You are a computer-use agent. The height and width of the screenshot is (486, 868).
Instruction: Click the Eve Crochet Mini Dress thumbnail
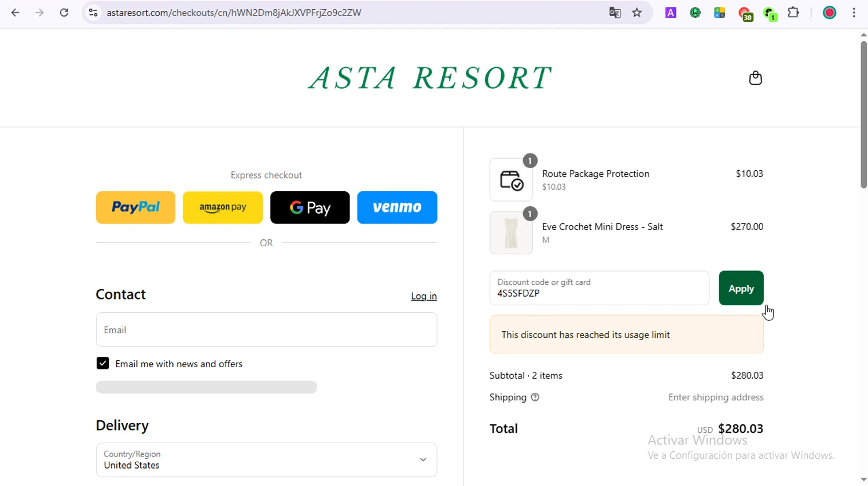pyautogui.click(x=511, y=232)
